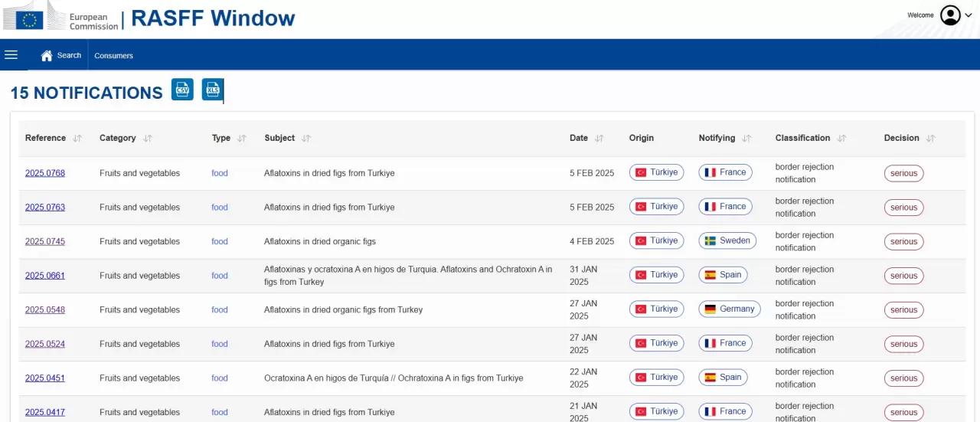Open the hamburger menu
This screenshot has width=980, height=422.
pyautogui.click(x=11, y=54)
